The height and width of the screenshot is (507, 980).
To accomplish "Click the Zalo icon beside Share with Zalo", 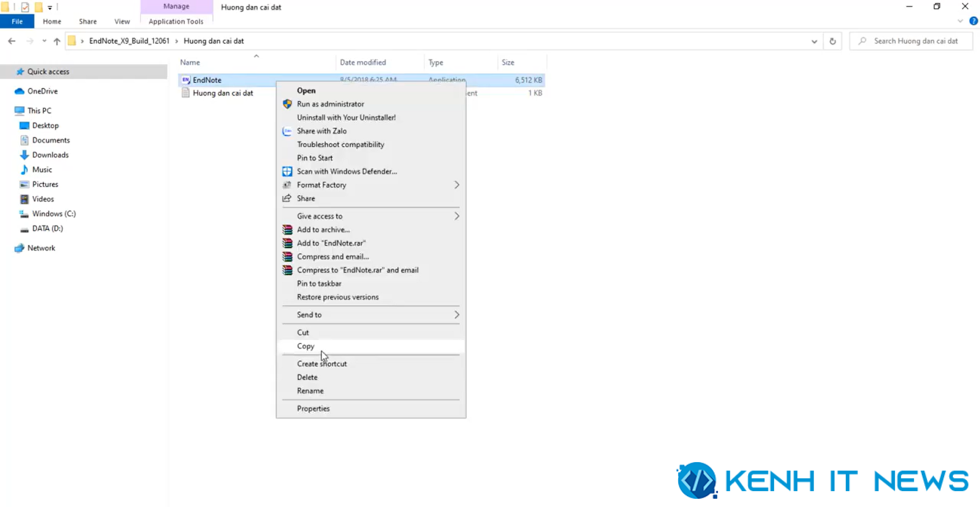I will (288, 131).
